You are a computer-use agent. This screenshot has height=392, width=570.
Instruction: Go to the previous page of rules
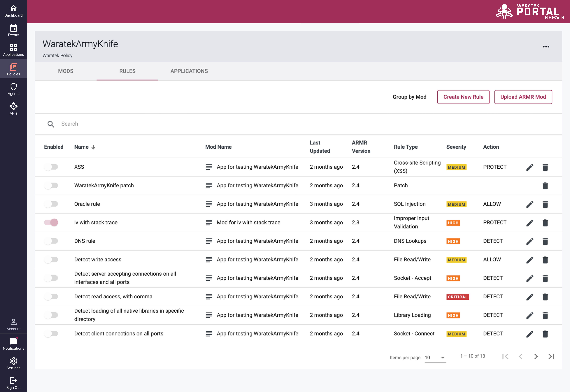[x=520, y=356]
